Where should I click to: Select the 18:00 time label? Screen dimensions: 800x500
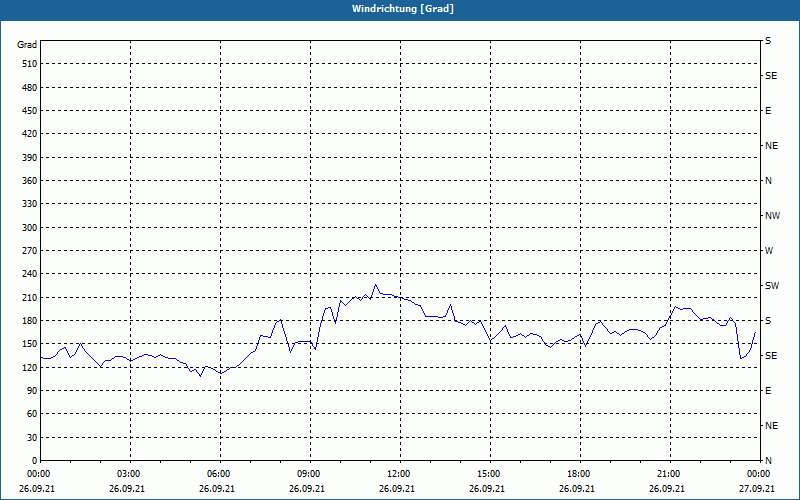click(x=580, y=474)
